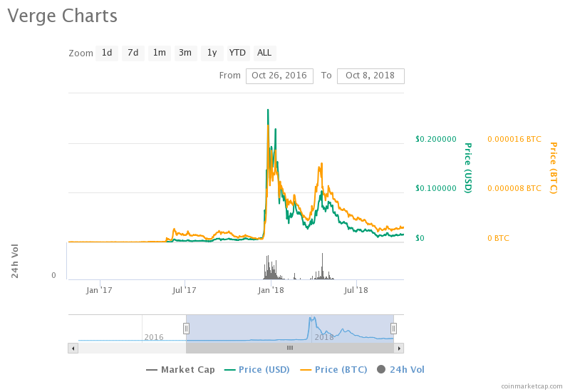Click the Price (USD) axis title

[468, 167]
